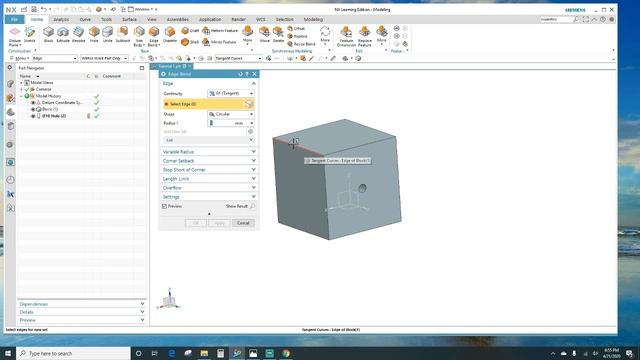
Task: Click the Unite boolean tool
Action: point(107,35)
